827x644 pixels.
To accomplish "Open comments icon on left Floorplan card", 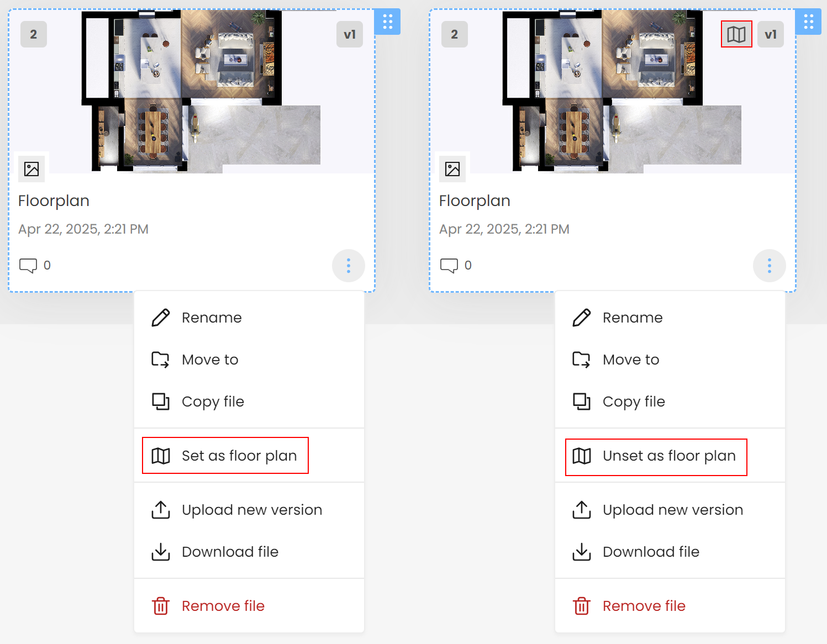I will 28,266.
